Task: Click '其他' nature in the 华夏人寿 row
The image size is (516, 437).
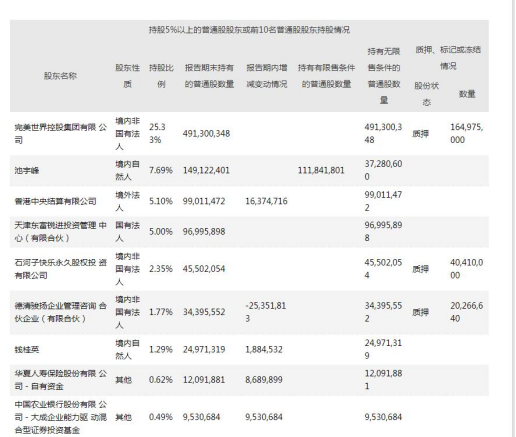Action: coord(123,380)
